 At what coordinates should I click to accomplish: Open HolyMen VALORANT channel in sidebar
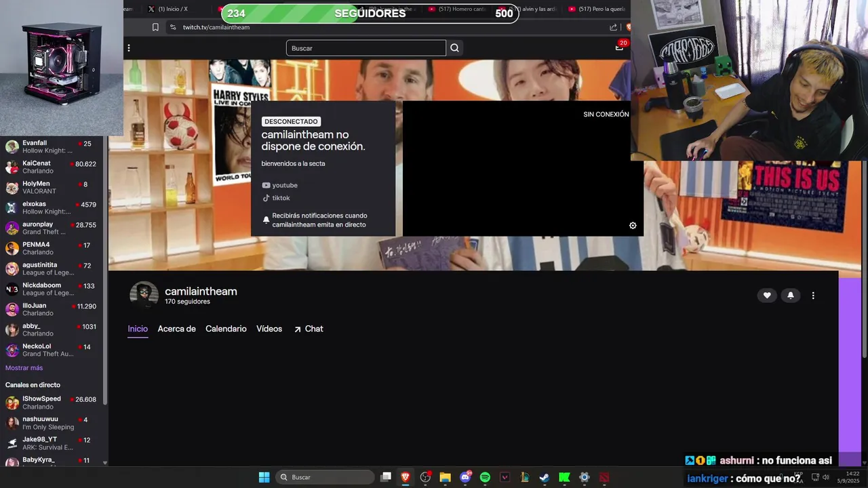[51, 187]
